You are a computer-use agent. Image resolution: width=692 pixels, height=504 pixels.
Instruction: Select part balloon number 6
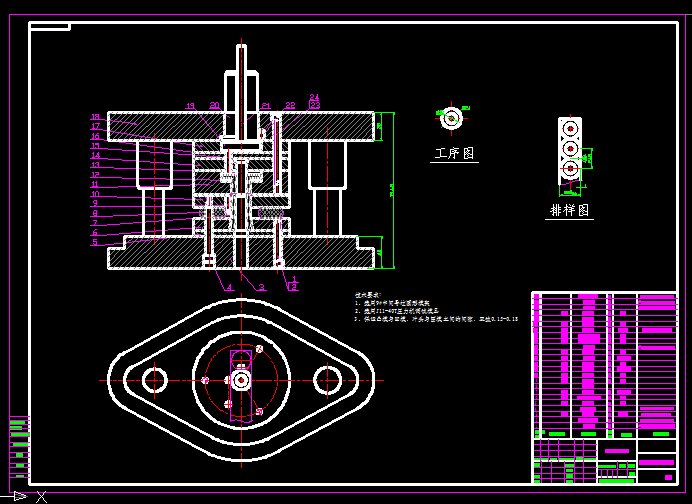click(x=95, y=233)
